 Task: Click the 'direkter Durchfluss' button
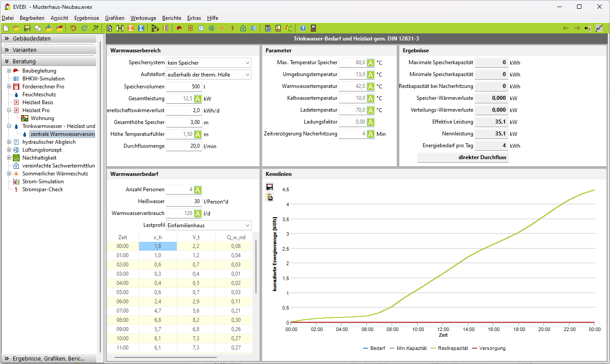pos(463,157)
